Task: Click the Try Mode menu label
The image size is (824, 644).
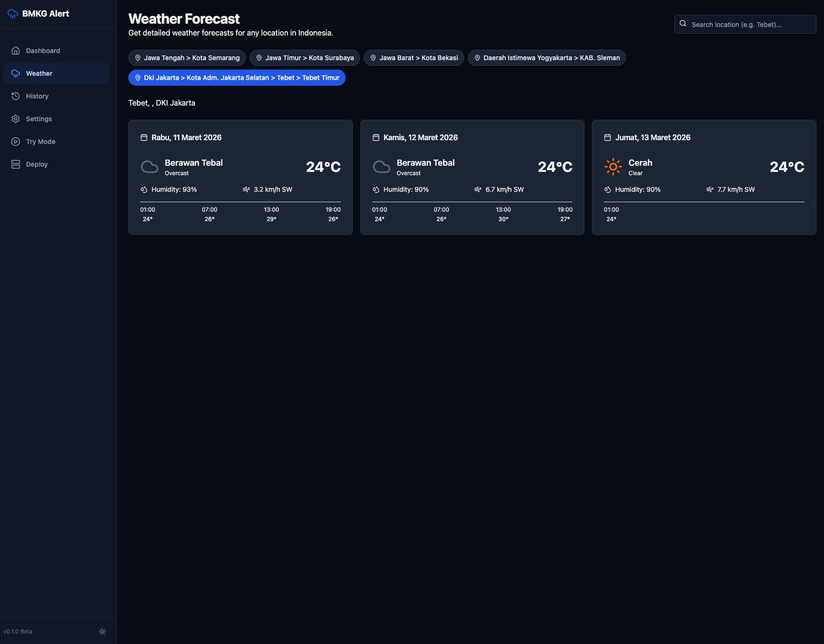Action: pos(41,142)
